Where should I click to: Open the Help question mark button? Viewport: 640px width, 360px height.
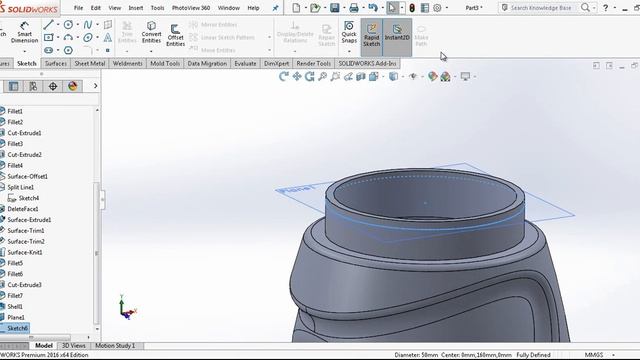coord(605,8)
